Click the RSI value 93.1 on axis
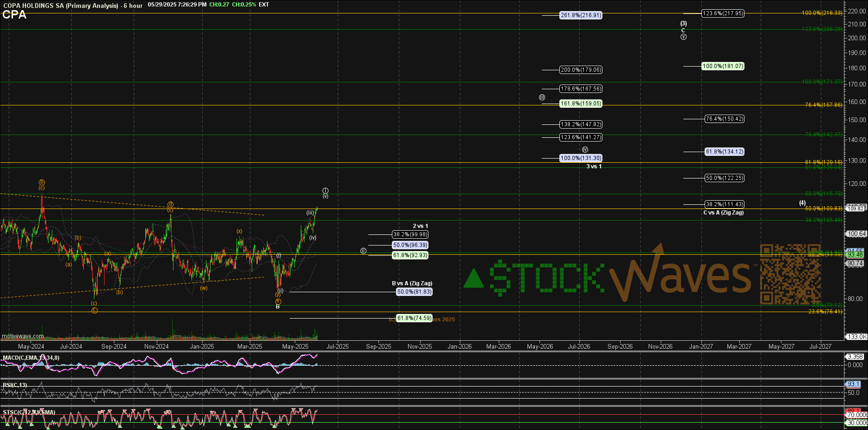This screenshot has width=868, height=430. click(853, 384)
